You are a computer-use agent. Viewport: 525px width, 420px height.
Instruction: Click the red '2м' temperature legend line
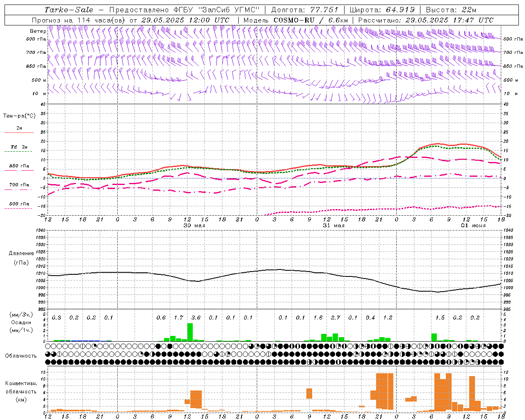pyautogui.click(x=19, y=132)
